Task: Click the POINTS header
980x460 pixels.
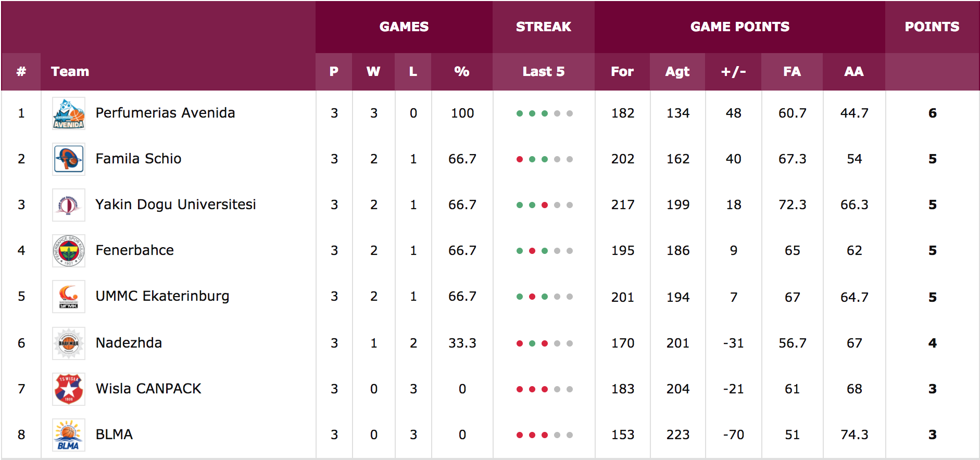Action: coord(932,27)
